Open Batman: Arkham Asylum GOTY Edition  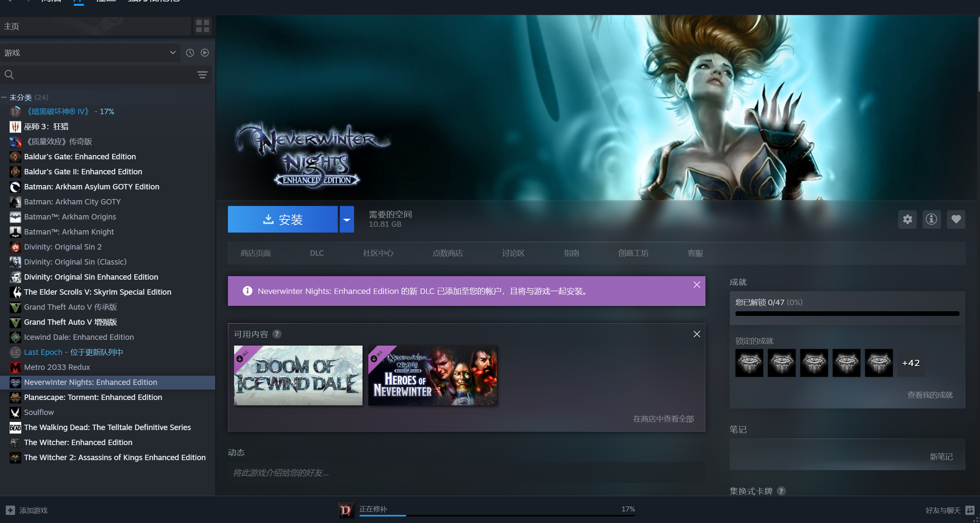pyautogui.click(x=108, y=187)
